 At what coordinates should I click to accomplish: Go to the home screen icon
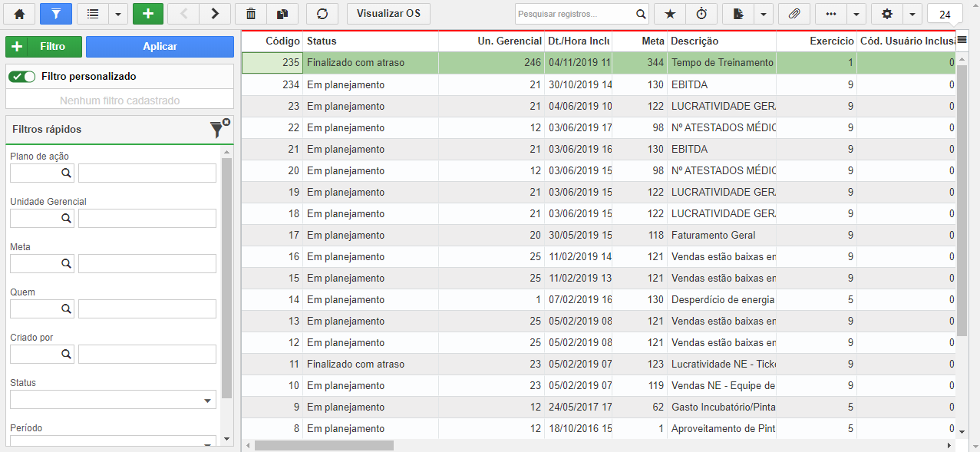coord(20,14)
